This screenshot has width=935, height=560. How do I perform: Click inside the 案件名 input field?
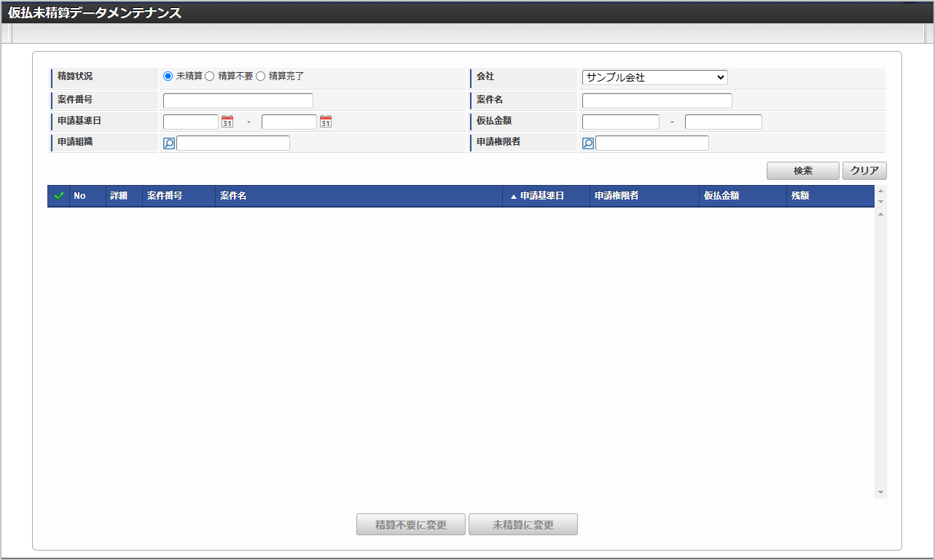coord(656,100)
